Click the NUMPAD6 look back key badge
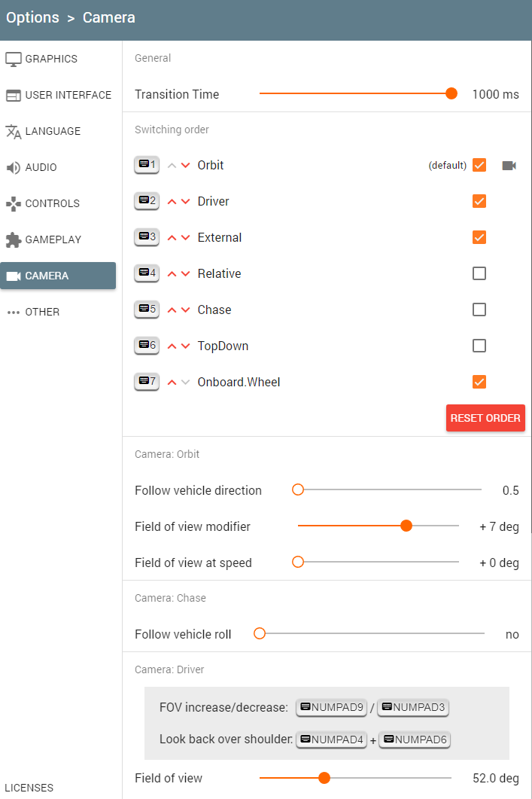Image resolution: width=532 pixels, height=799 pixels. click(x=414, y=740)
